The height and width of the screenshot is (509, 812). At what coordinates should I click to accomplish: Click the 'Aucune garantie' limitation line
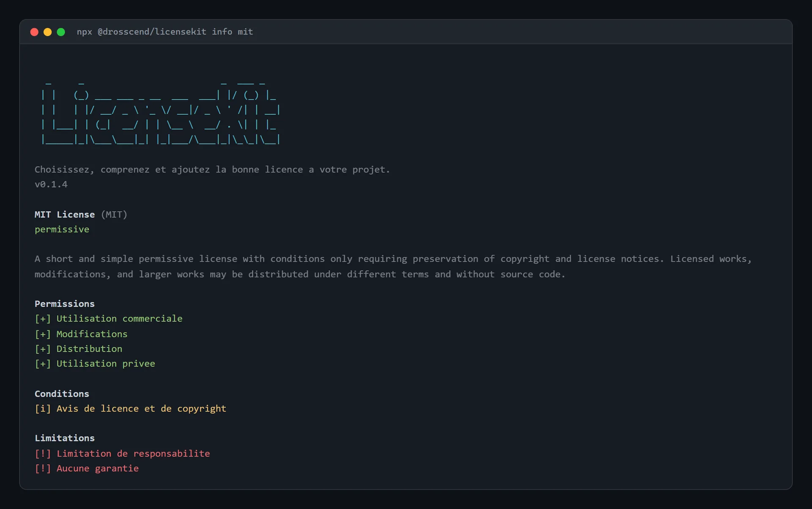87,468
